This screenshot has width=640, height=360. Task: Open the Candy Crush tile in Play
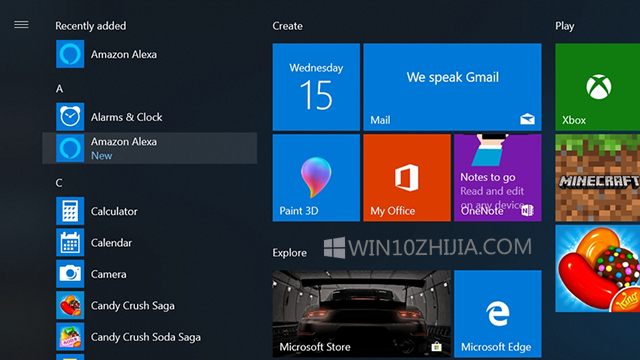pos(598,269)
